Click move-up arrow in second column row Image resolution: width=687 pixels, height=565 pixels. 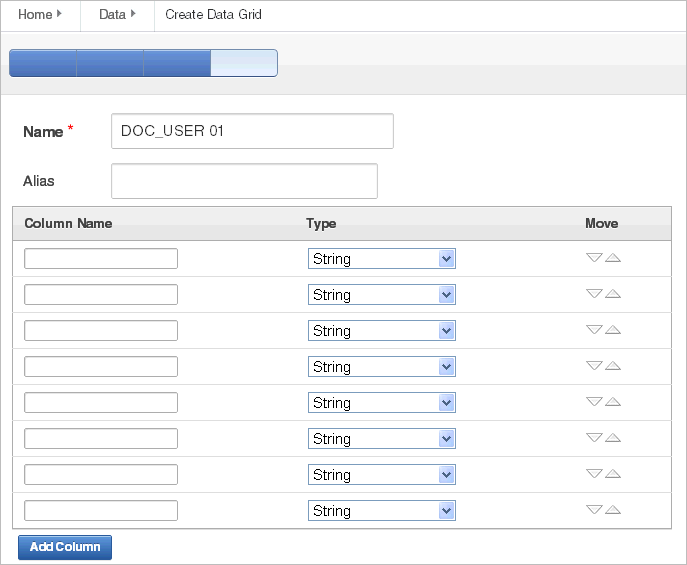pyautogui.click(x=613, y=293)
